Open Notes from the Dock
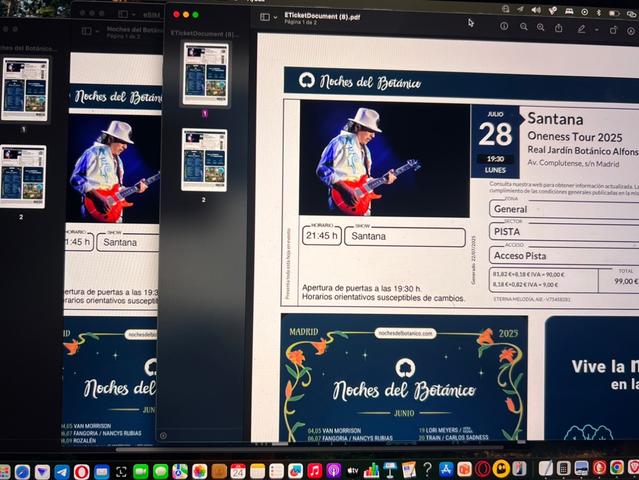Screen dimensions: 639x480 click(x=257, y=471)
